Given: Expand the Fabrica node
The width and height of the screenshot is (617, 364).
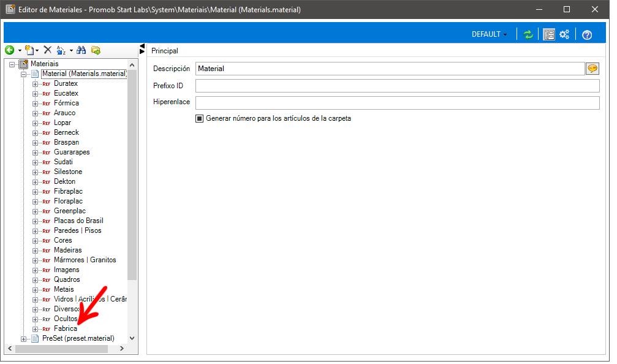Looking at the screenshot, I should click(x=35, y=329).
